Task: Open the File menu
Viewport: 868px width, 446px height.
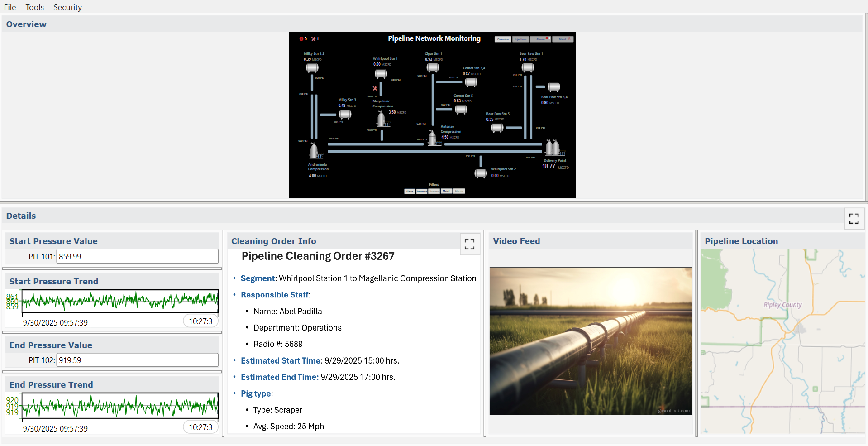Action: click(x=10, y=7)
